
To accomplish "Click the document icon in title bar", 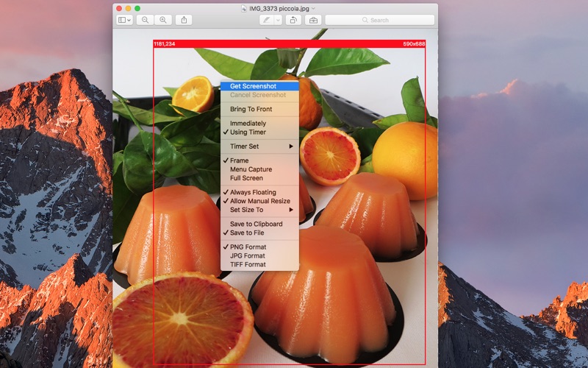I will pyautogui.click(x=244, y=8).
